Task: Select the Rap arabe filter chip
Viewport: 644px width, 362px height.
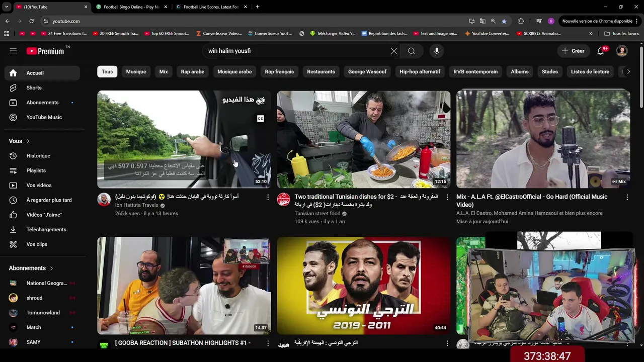Action: [193, 71]
